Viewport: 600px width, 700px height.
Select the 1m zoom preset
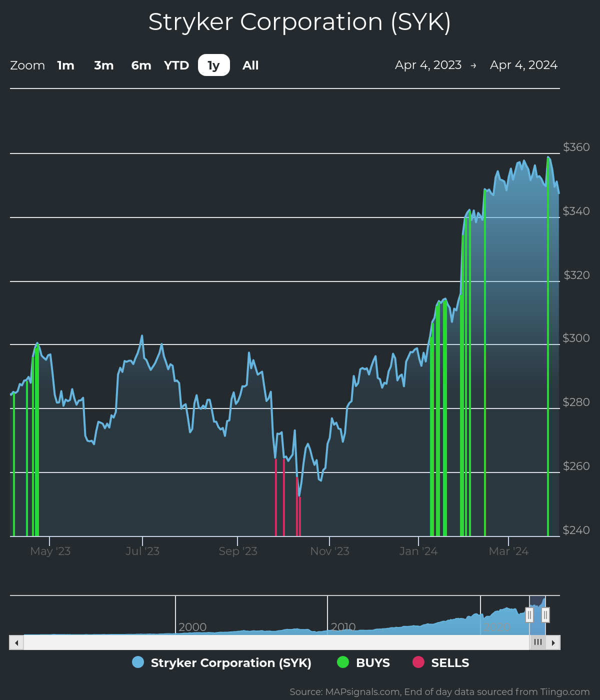click(65, 65)
